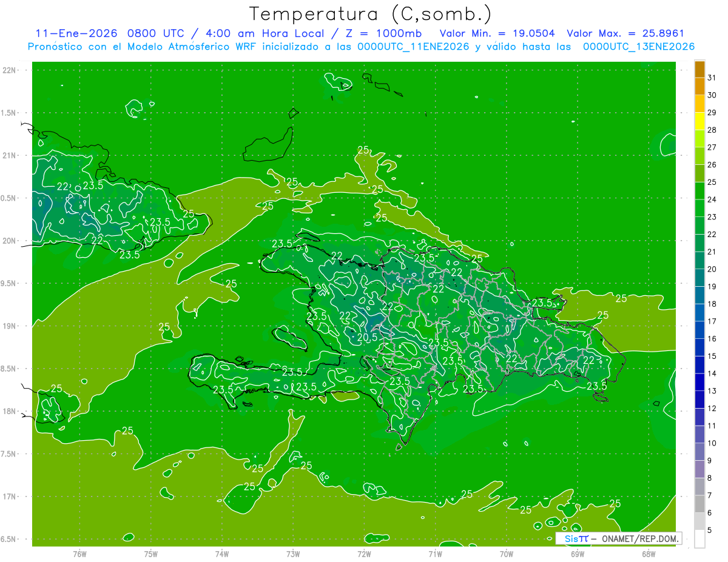
Task: Click the 'SisTT - ONAMET/REP.DOM.' credit box
Action: (618, 538)
